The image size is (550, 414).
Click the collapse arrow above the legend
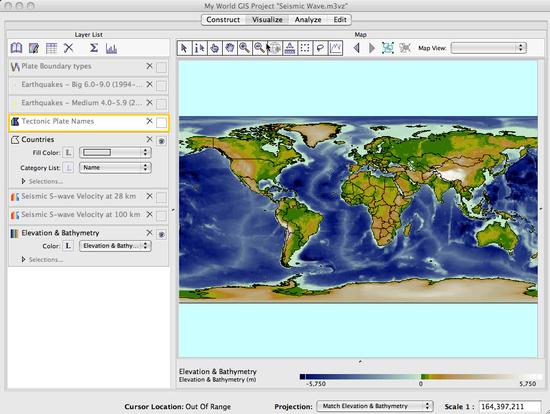click(x=360, y=361)
